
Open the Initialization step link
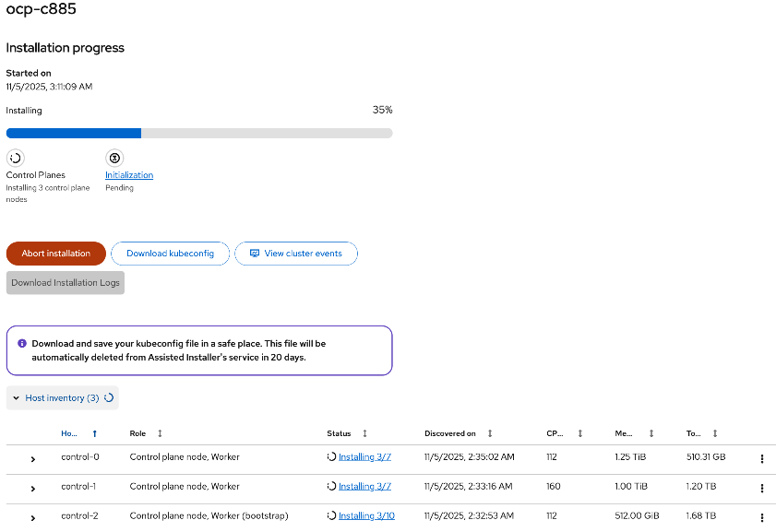129,175
